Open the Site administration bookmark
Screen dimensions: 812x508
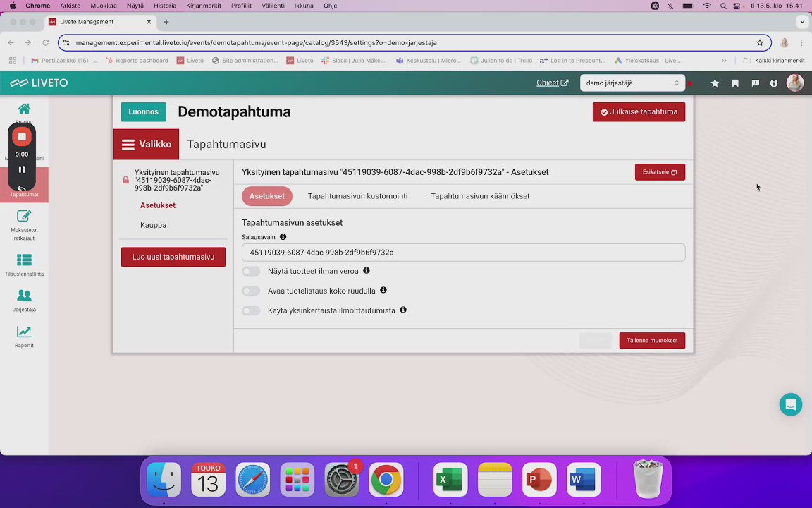pos(245,61)
